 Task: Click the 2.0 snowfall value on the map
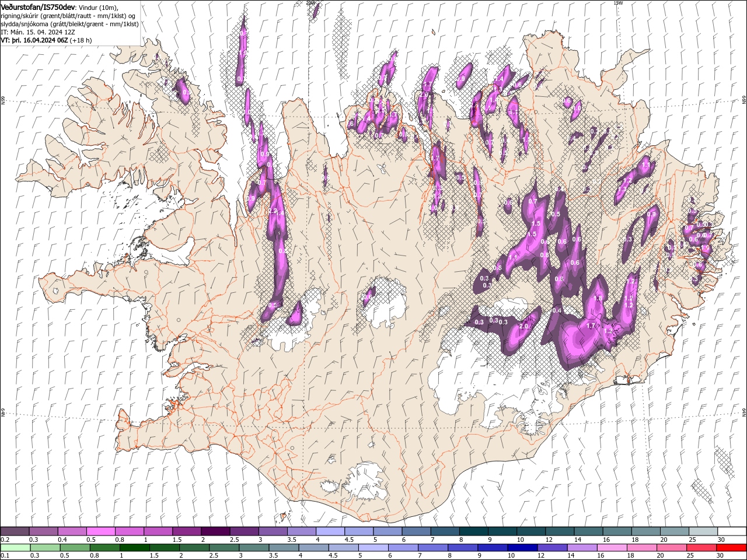523,327
